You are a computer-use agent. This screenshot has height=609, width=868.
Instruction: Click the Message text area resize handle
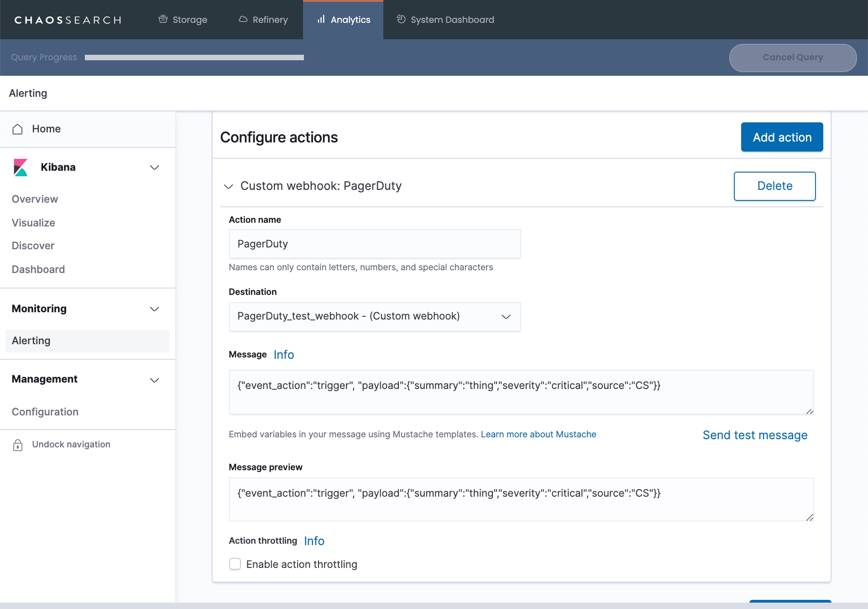(810, 411)
